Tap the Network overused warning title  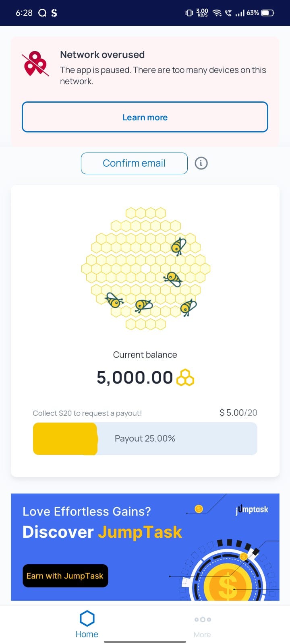(102, 55)
